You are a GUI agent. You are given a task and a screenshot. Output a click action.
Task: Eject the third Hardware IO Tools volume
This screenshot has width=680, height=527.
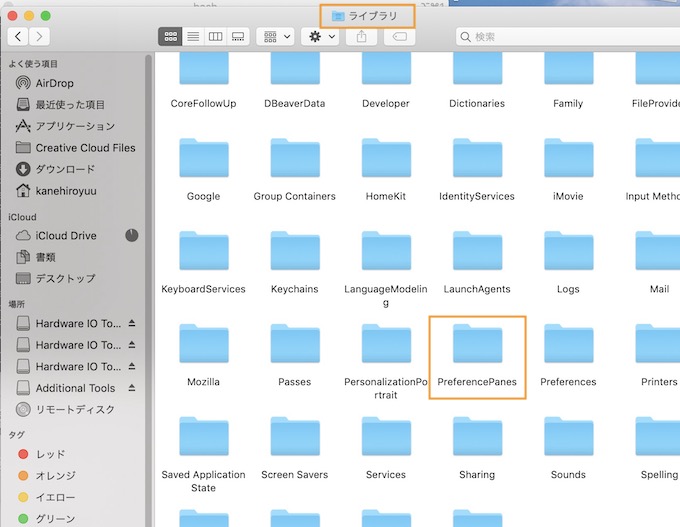pyautogui.click(x=132, y=367)
